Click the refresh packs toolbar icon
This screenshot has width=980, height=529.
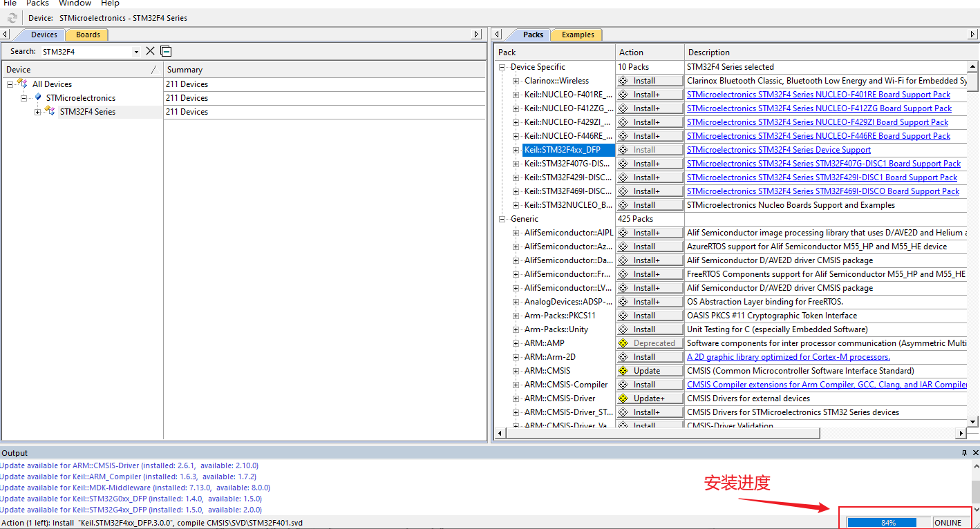click(x=12, y=18)
